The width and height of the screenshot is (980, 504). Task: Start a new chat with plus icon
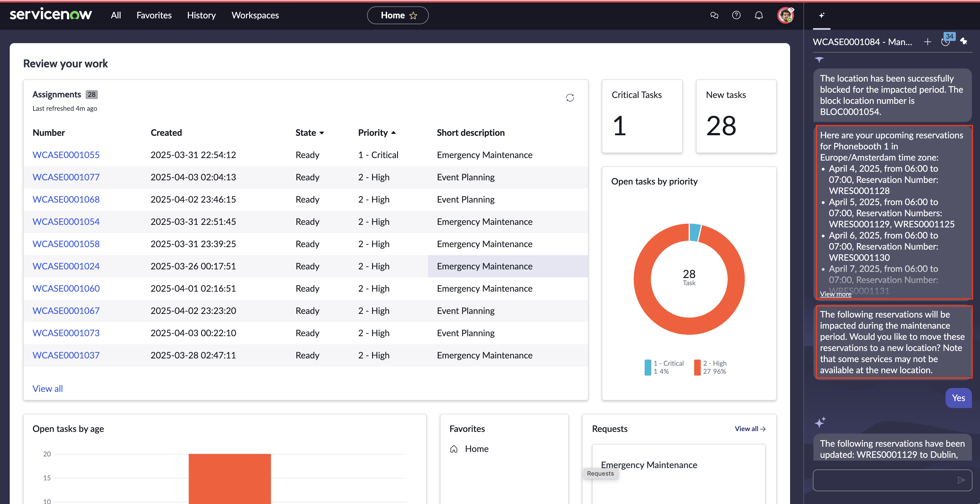[927, 41]
